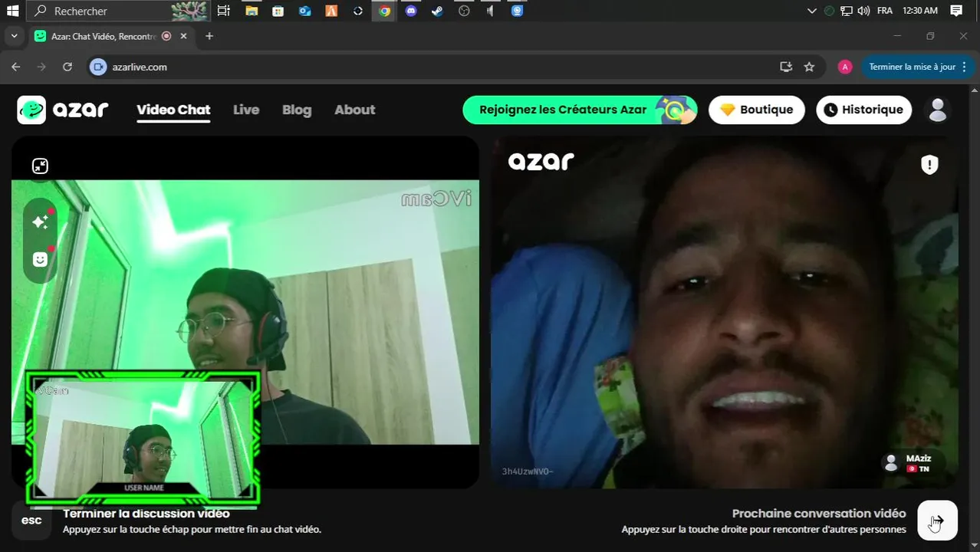This screenshot has width=980, height=552.
Task: Open the smiley face filters icon
Action: click(40, 259)
